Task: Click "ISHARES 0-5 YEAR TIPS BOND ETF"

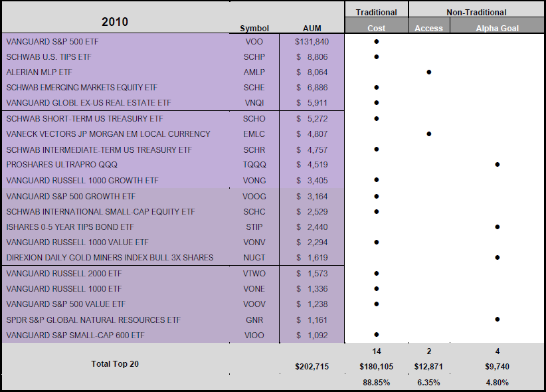Action: (70, 227)
